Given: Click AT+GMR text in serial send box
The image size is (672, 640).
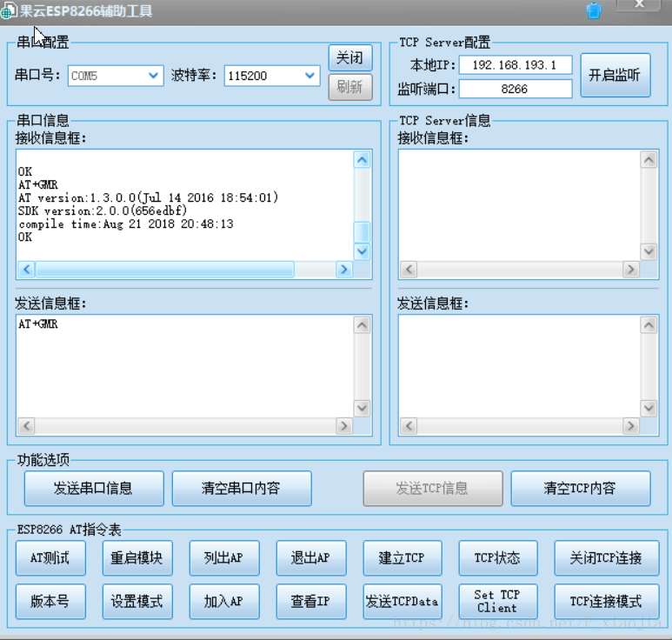Looking at the screenshot, I should pyautogui.click(x=38, y=324).
